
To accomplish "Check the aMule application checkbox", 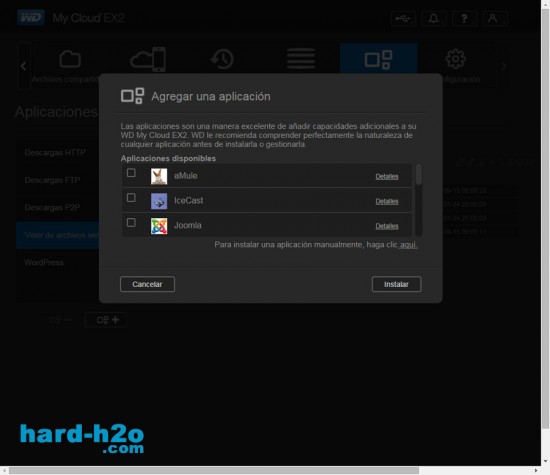I will pos(131,173).
